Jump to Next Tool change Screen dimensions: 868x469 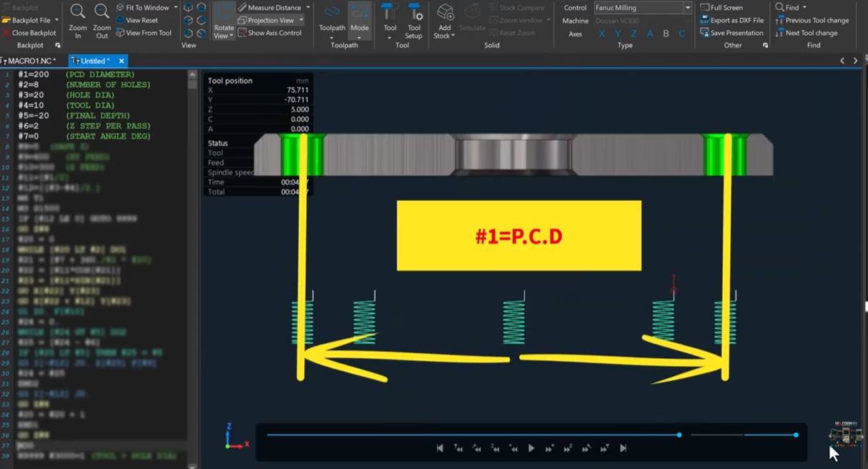click(x=806, y=33)
